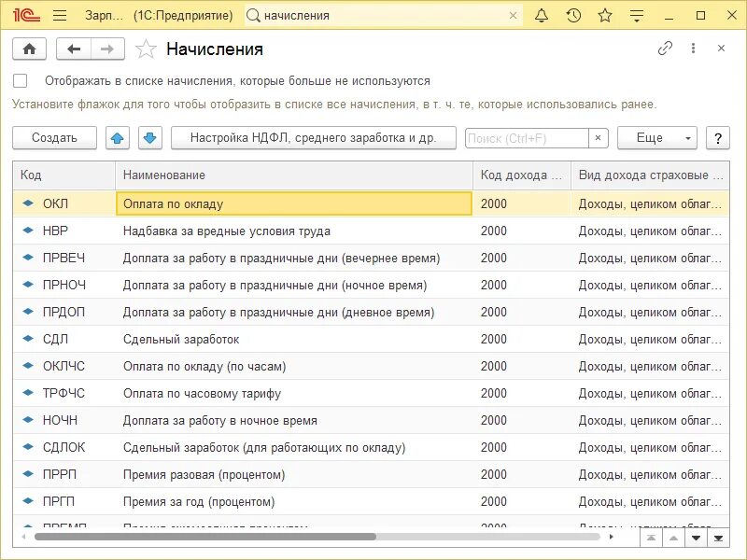Click the Код дохода column header

tap(522, 175)
